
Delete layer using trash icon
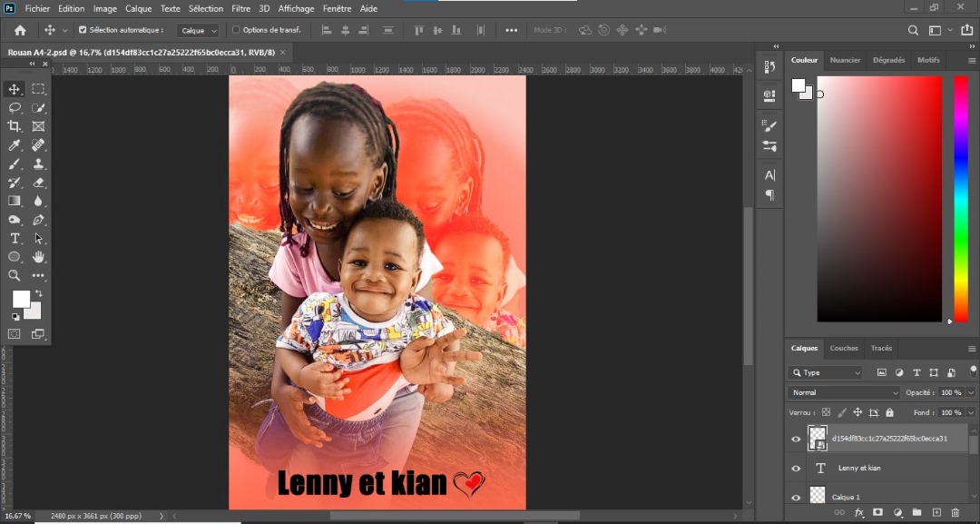955,513
